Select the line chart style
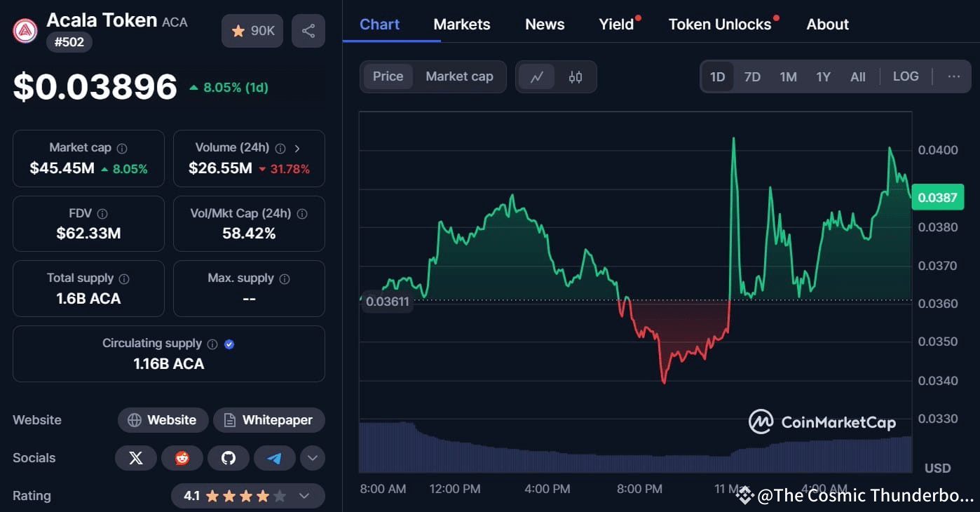This screenshot has height=512, width=980. click(x=536, y=76)
